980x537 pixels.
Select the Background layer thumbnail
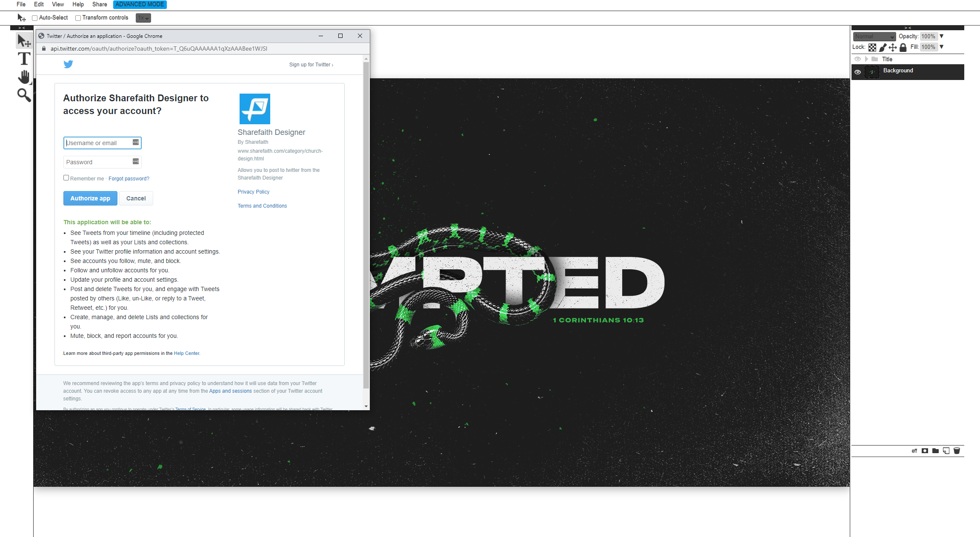(x=871, y=72)
